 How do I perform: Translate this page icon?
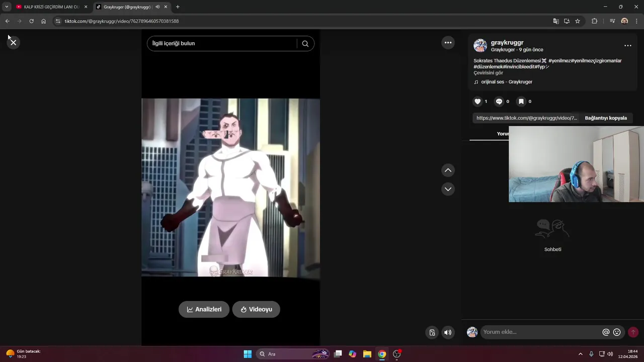tap(556, 21)
